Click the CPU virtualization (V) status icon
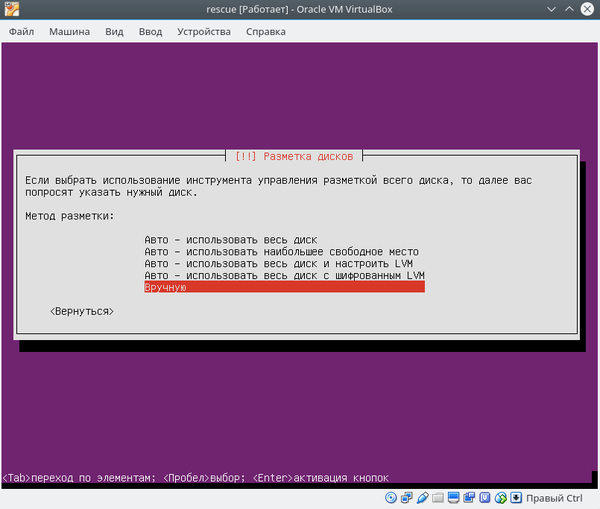 pyautogui.click(x=485, y=498)
